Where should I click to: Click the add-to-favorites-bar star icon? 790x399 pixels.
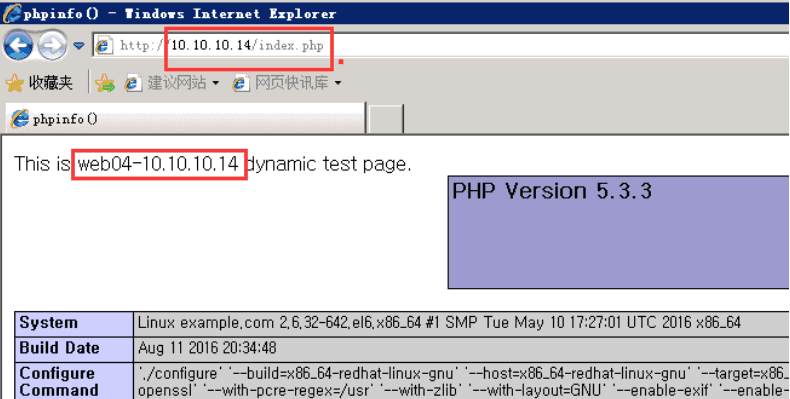coord(105,83)
